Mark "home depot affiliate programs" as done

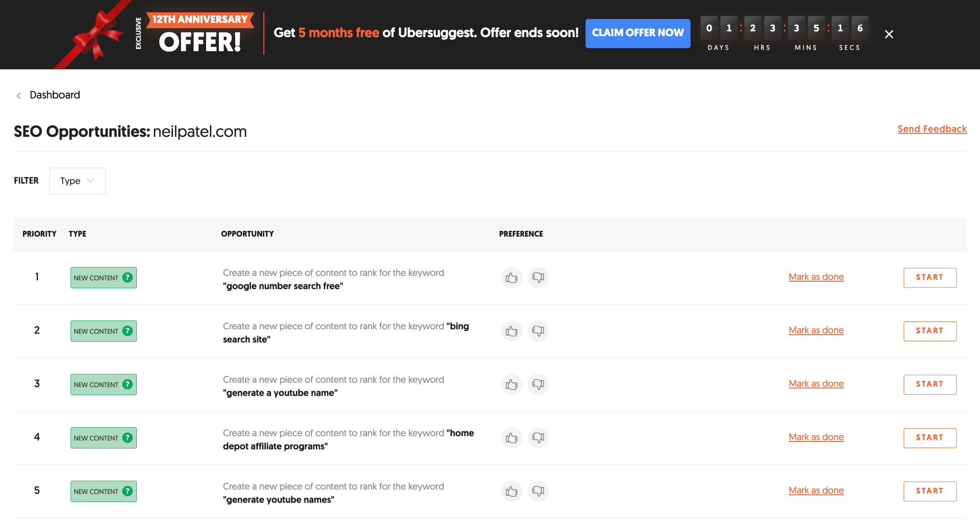point(816,437)
